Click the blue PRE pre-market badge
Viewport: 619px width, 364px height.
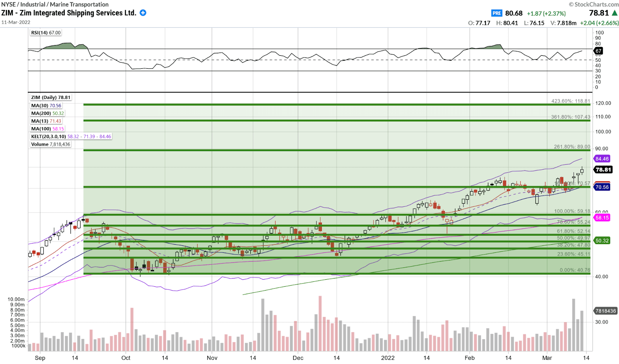[x=497, y=13]
